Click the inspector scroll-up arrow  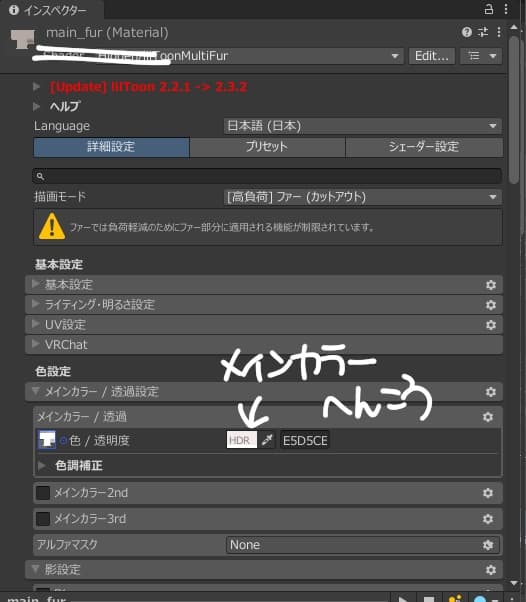(514, 28)
